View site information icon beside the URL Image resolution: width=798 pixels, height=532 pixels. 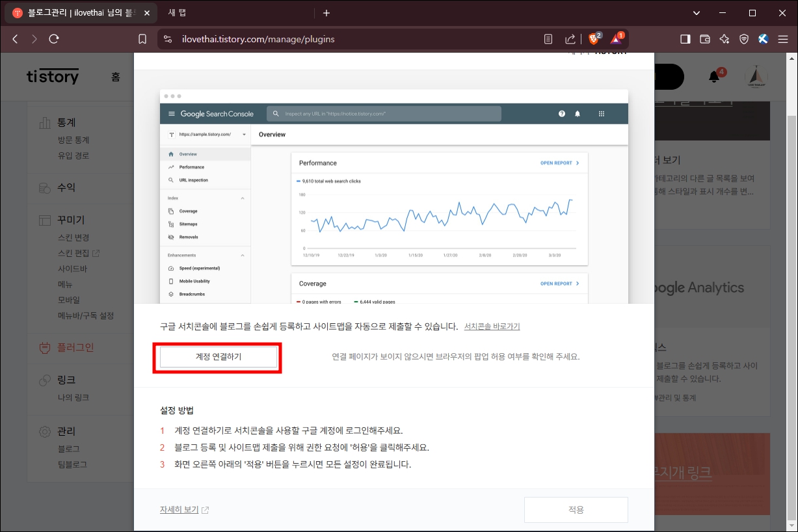(x=168, y=39)
